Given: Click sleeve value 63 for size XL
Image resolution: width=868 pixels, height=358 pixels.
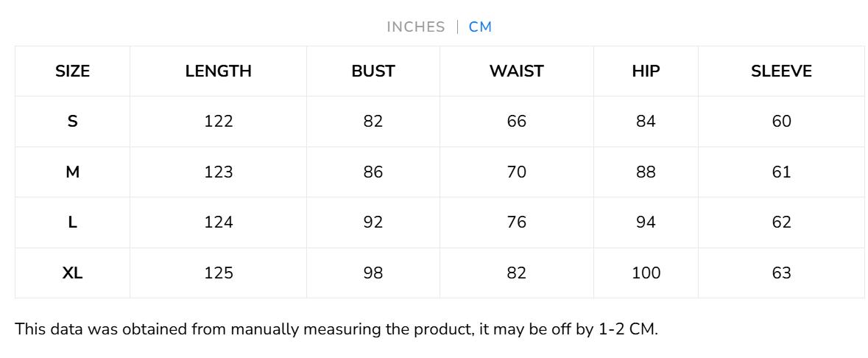Looking at the screenshot, I should click(781, 273).
